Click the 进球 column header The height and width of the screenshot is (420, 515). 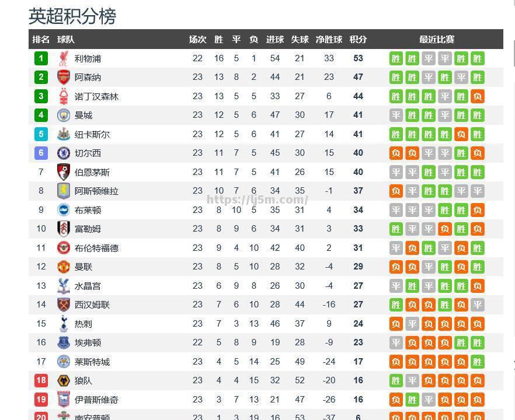pos(275,40)
